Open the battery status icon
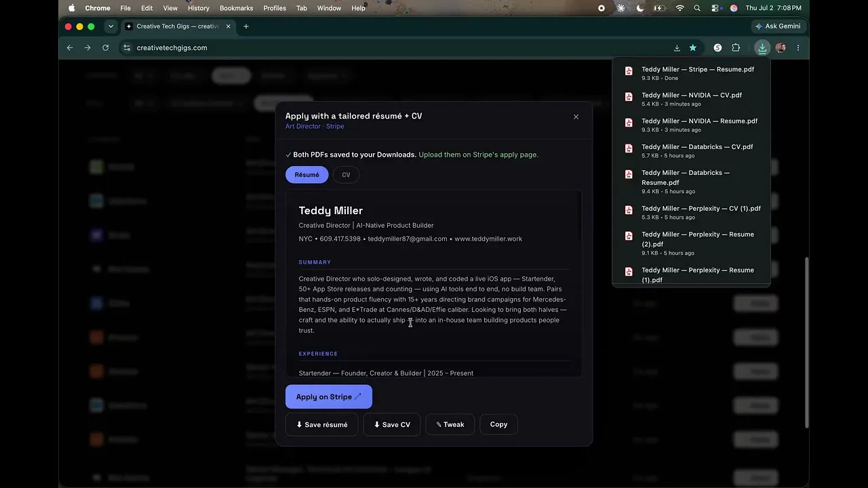 (659, 8)
